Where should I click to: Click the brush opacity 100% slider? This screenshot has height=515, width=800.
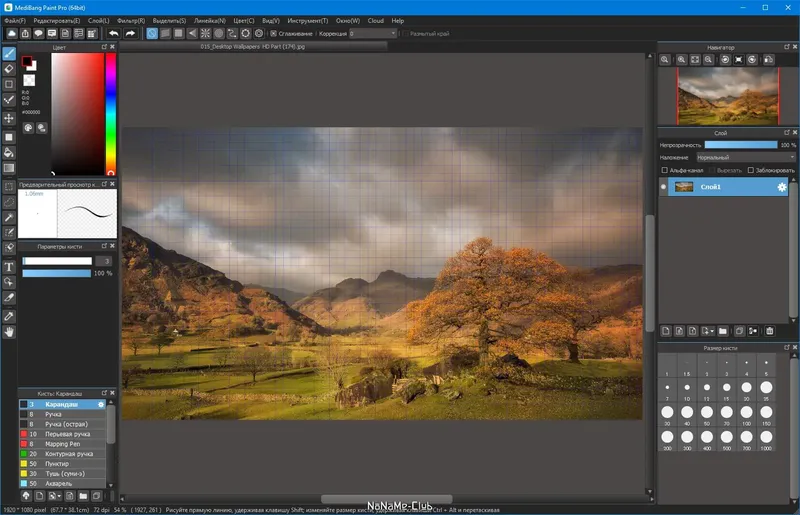57,274
